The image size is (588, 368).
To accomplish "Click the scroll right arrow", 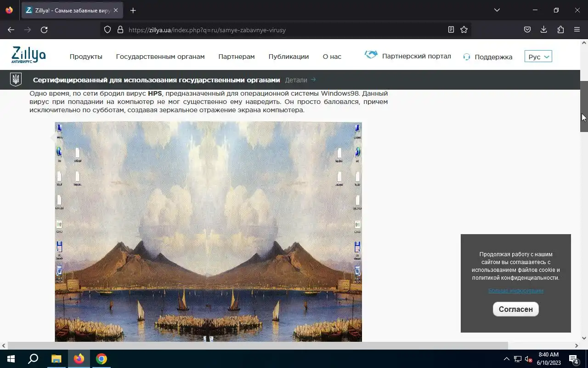I will [x=577, y=345].
